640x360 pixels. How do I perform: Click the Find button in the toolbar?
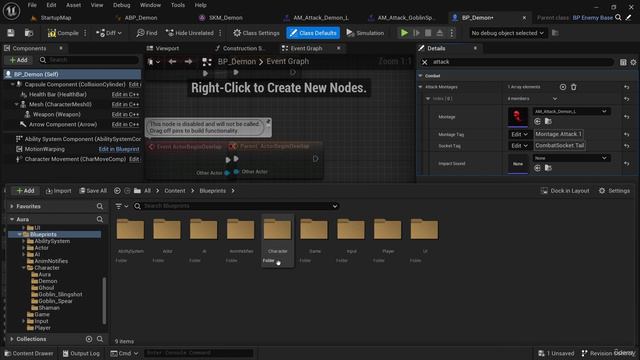[x=147, y=33]
